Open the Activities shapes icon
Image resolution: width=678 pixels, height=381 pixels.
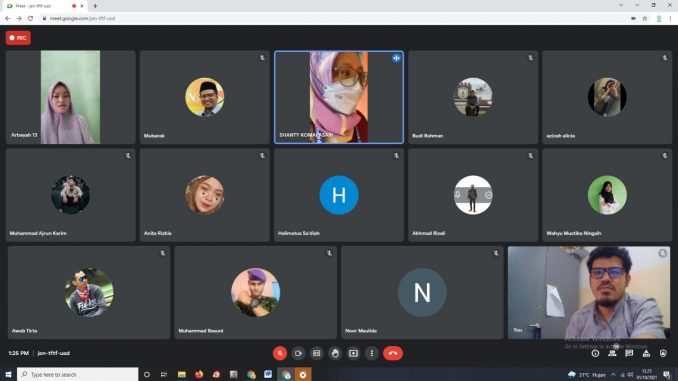click(x=646, y=353)
